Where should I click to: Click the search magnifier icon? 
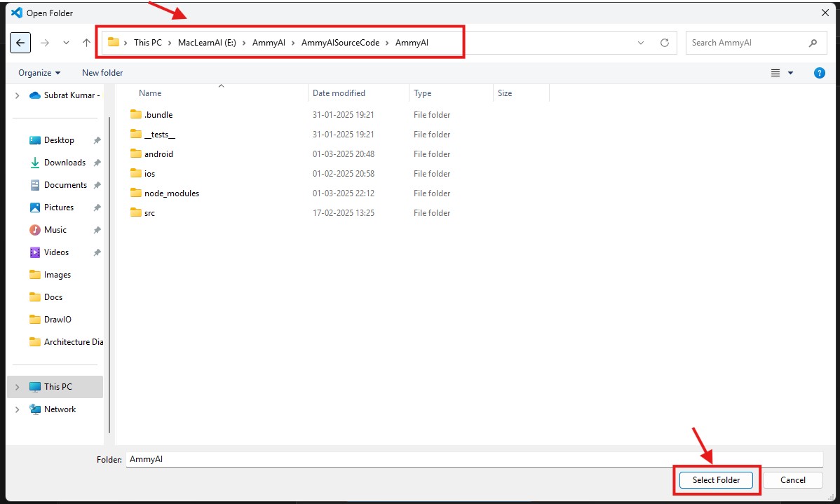point(813,43)
